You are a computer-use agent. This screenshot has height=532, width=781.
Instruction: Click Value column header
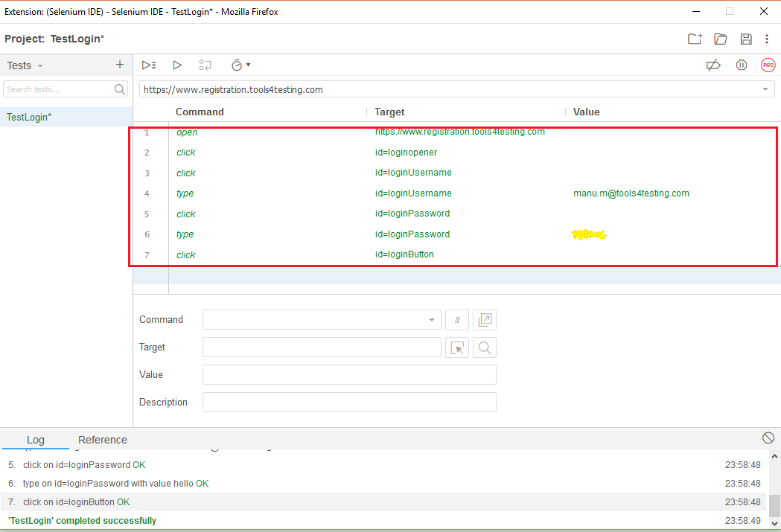[x=586, y=112]
